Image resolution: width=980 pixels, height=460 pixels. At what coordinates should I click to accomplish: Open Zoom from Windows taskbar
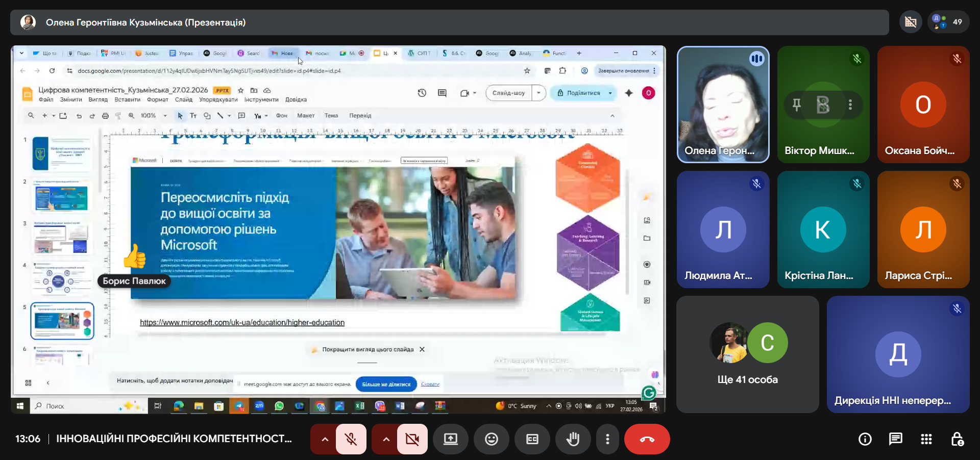[x=259, y=406]
